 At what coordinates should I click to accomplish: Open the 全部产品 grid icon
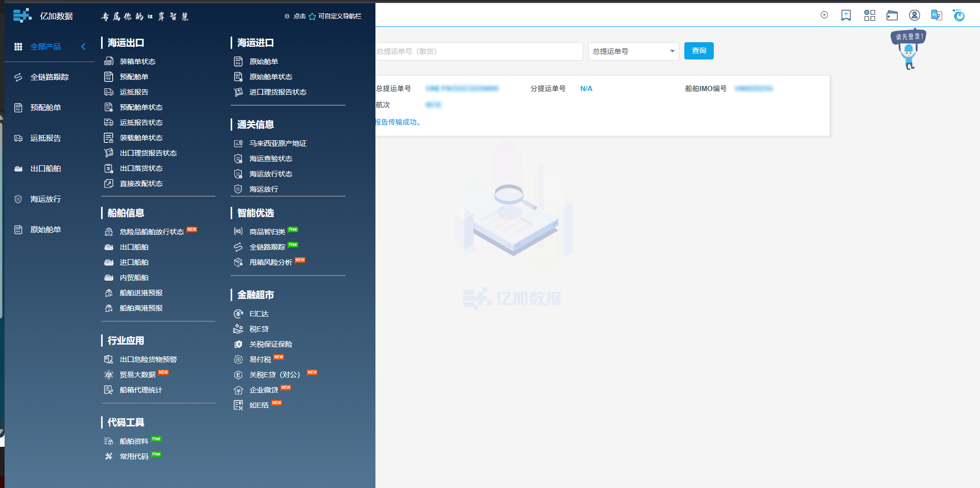(x=18, y=47)
